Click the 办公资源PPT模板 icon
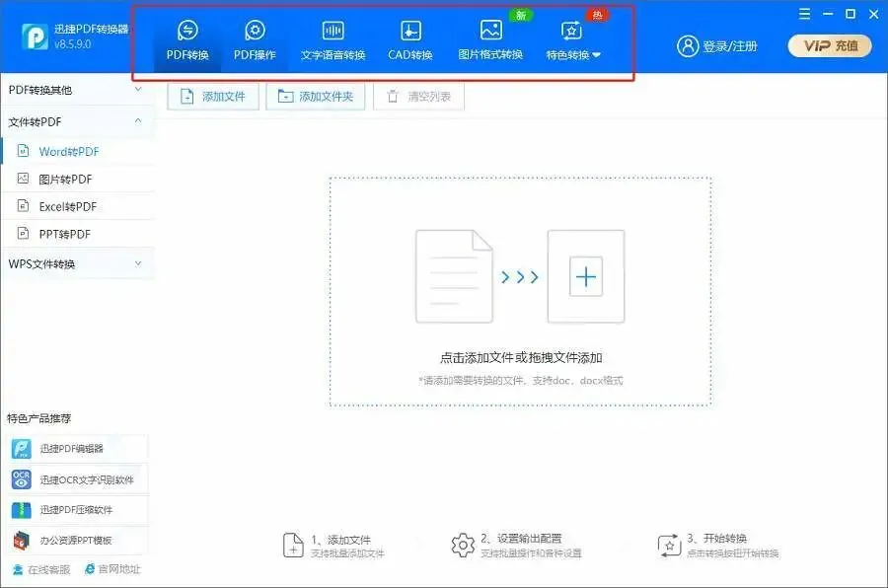This screenshot has height=588, width=888. [22, 541]
